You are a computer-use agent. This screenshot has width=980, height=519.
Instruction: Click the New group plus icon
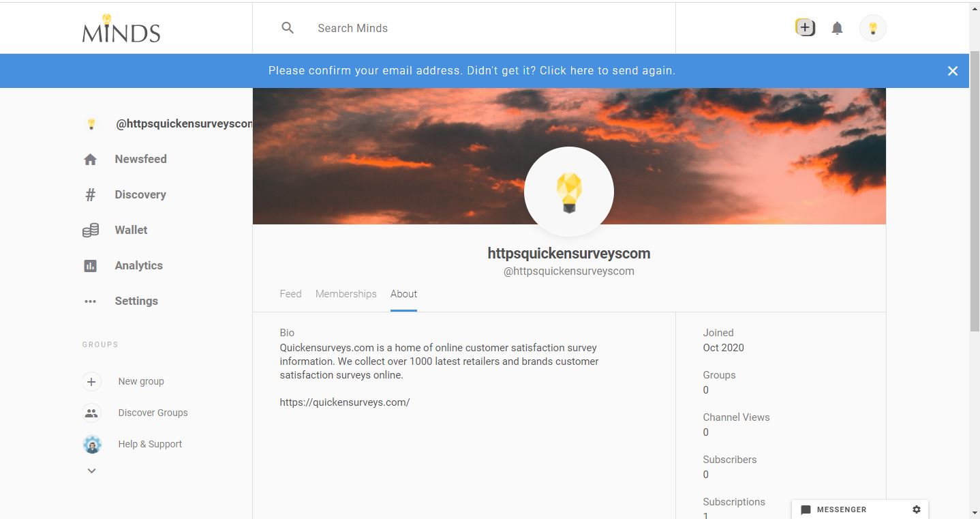pyautogui.click(x=92, y=381)
